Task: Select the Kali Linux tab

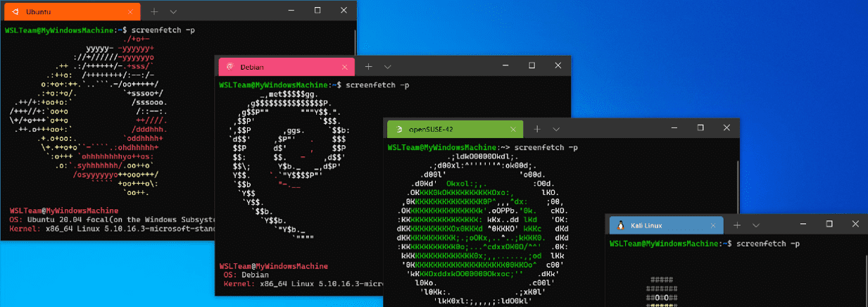Action: click(665, 225)
